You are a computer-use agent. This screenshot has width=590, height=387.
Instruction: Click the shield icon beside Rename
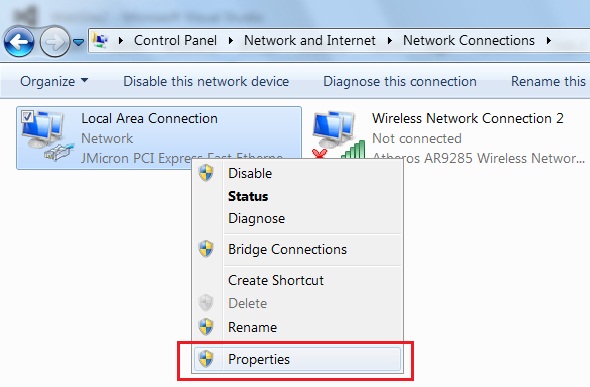click(206, 327)
